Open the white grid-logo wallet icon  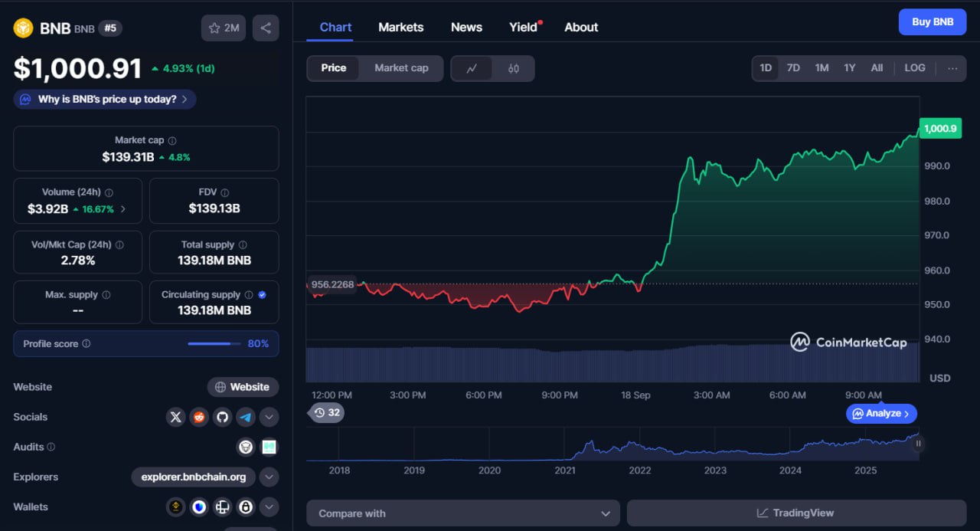222,506
